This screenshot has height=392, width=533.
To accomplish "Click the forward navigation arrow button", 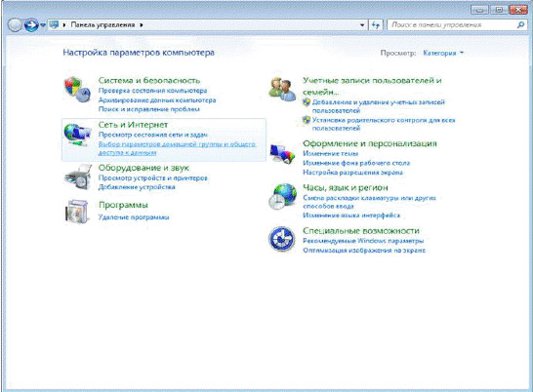I will 31,25.
